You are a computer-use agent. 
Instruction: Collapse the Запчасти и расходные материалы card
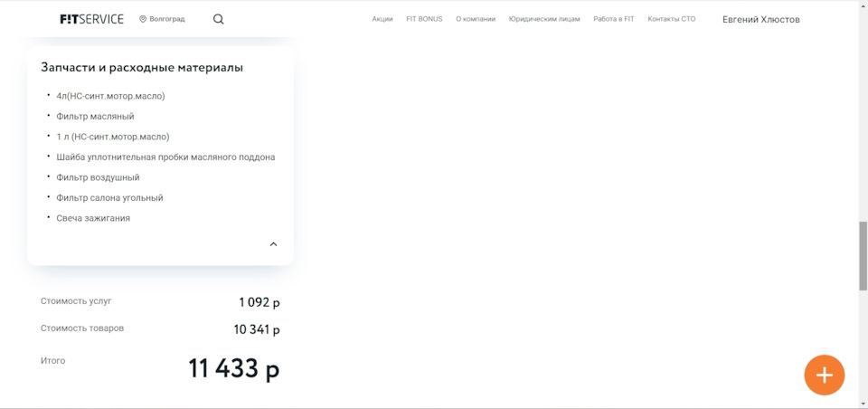[x=273, y=243]
